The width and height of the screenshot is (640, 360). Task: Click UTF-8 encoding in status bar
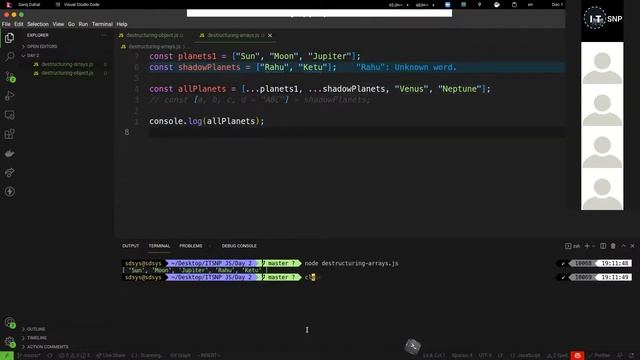[485, 356]
